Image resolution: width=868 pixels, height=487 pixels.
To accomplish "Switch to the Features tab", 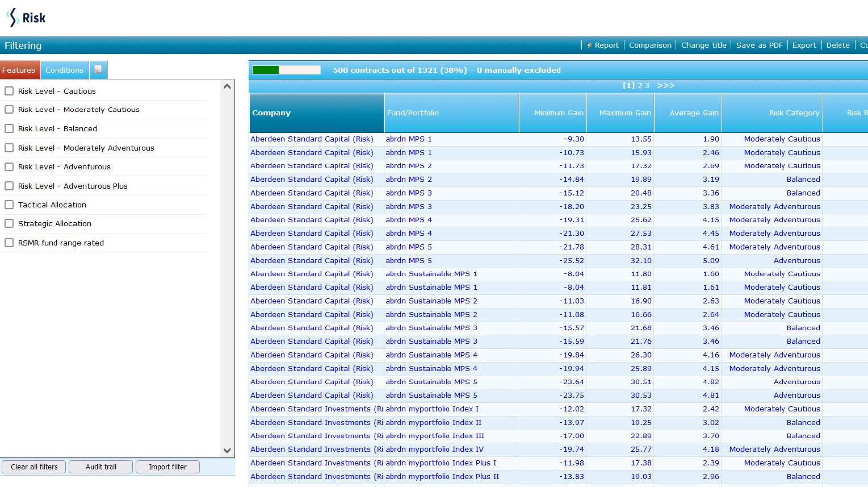I will point(19,70).
